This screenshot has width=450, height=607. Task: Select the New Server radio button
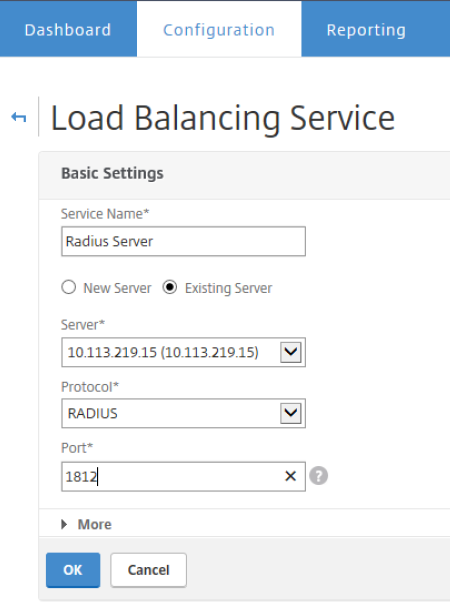(x=69, y=287)
